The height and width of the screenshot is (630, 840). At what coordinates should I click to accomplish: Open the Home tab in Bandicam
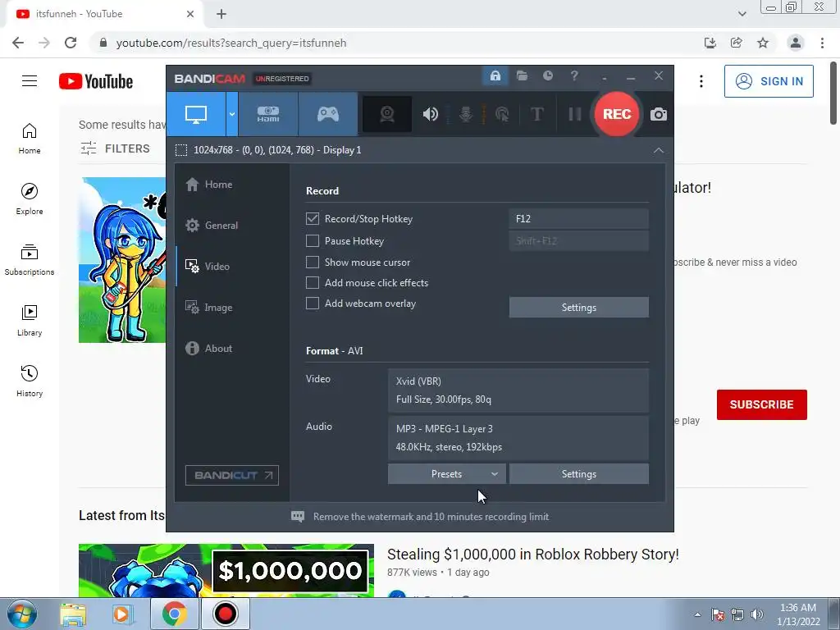tap(209, 185)
